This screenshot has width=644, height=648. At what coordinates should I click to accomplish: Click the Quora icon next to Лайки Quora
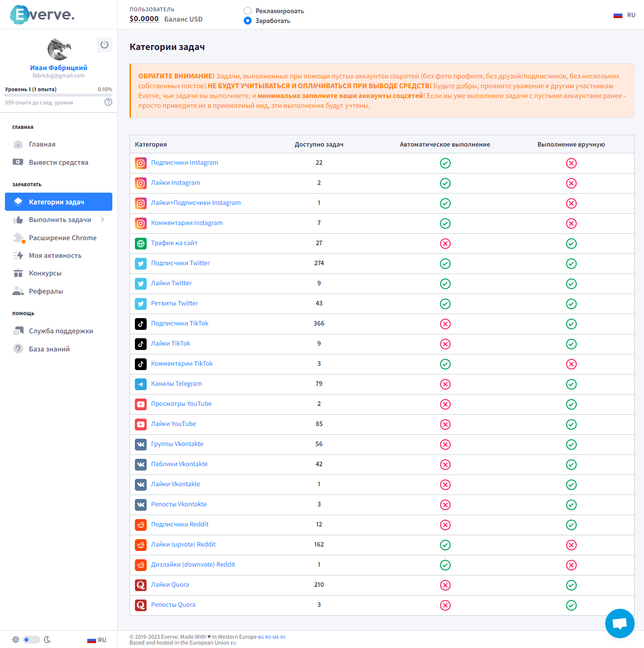[141, 585]
